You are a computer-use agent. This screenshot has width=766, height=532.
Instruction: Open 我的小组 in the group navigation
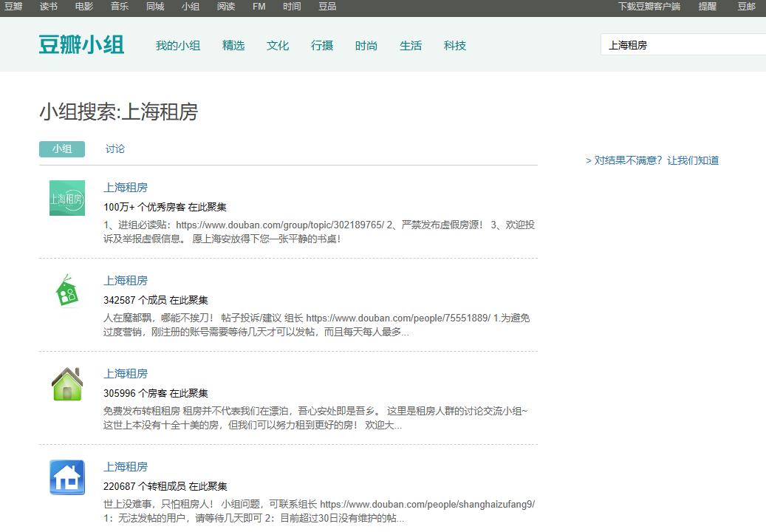click(178, 45)
